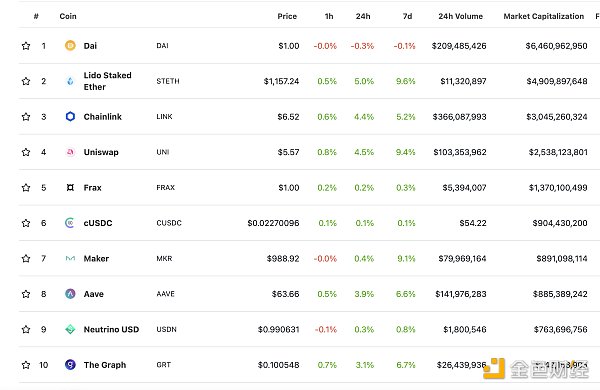Click the Lido Staked Ether logo icon

click(70, 81)
